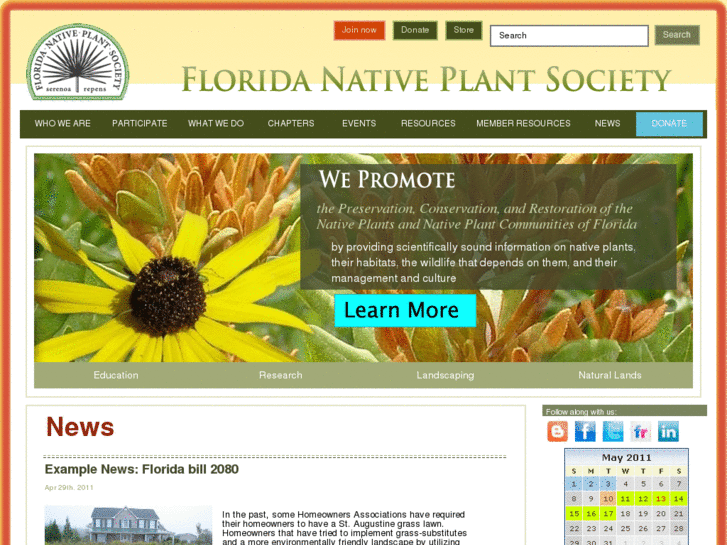Open the Blogger social icon

[x=557, y=431]
